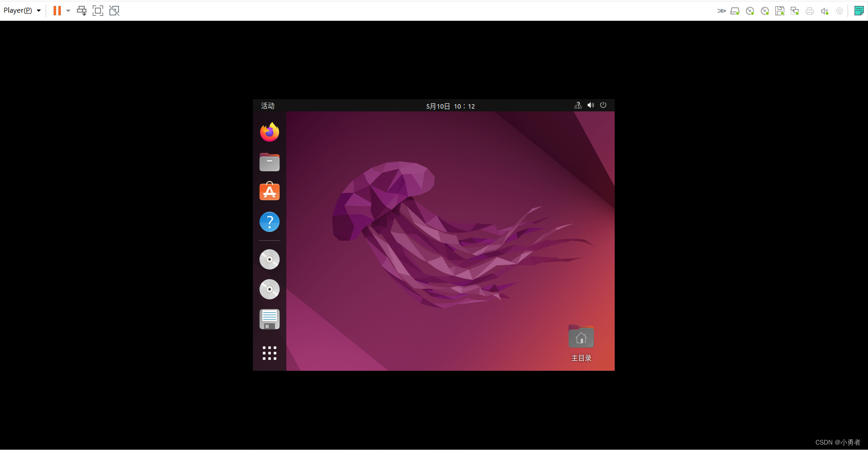Open the upper disc icon below the dock separator

pyautogui.click(x=270, y=259)
